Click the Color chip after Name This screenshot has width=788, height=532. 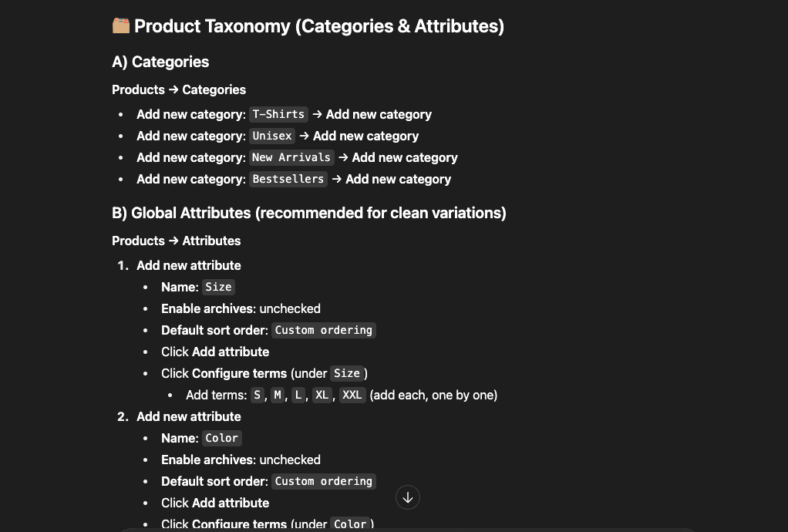tap(221, 438)
